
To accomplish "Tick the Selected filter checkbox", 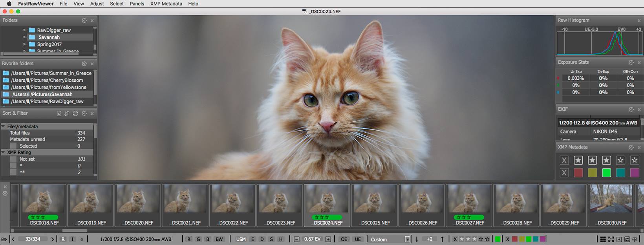I will coord(13,146).
